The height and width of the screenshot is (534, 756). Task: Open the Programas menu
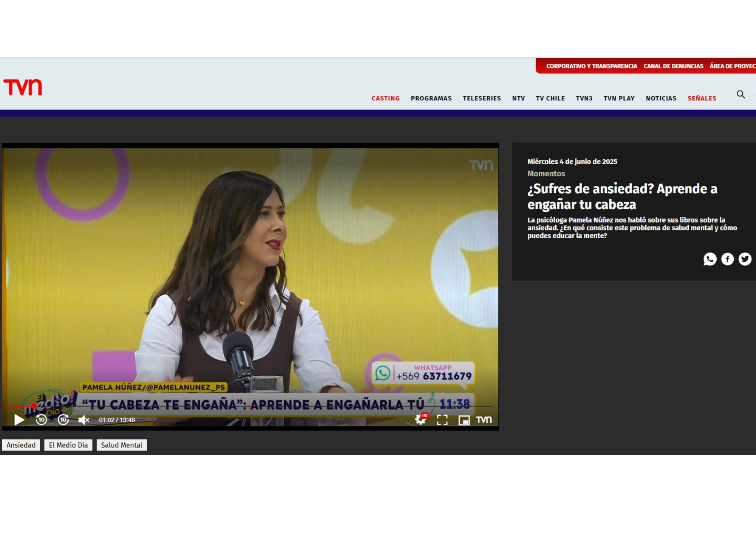[431, 98]
